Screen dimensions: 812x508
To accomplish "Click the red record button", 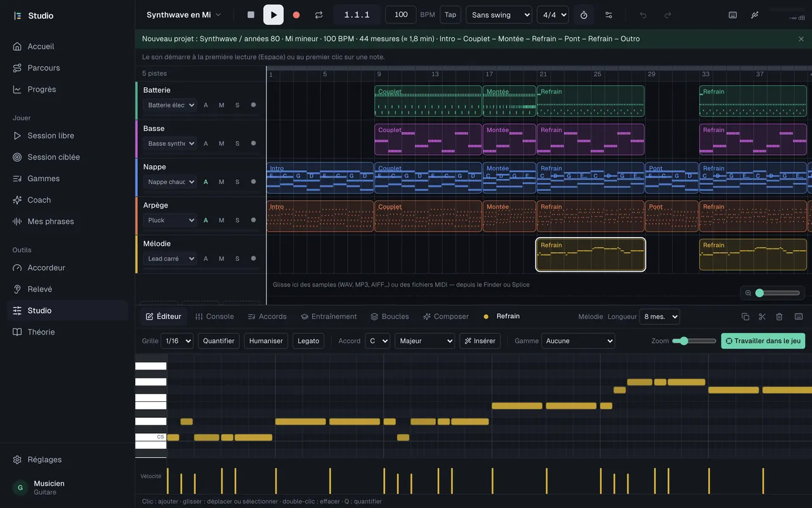I will 296,15.
